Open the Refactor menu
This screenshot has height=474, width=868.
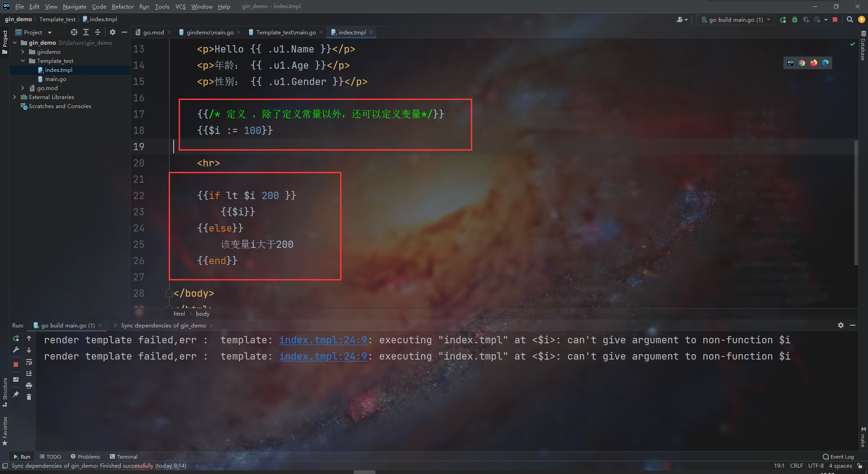pyautogui.click(x=122, y=6)
